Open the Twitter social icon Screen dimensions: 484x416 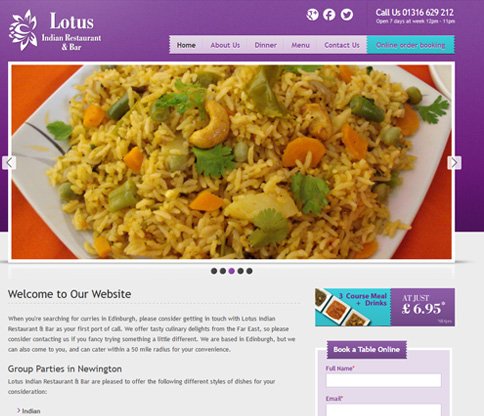[347, 15]
